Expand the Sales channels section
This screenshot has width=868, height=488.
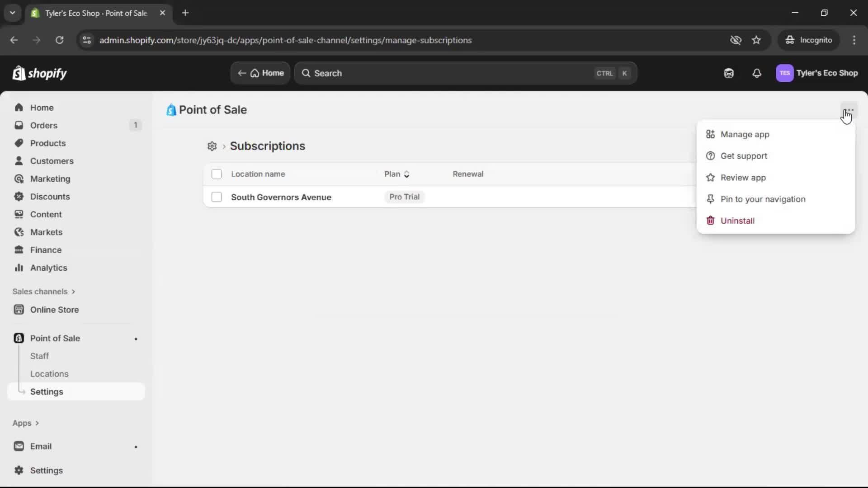[44, 291]
